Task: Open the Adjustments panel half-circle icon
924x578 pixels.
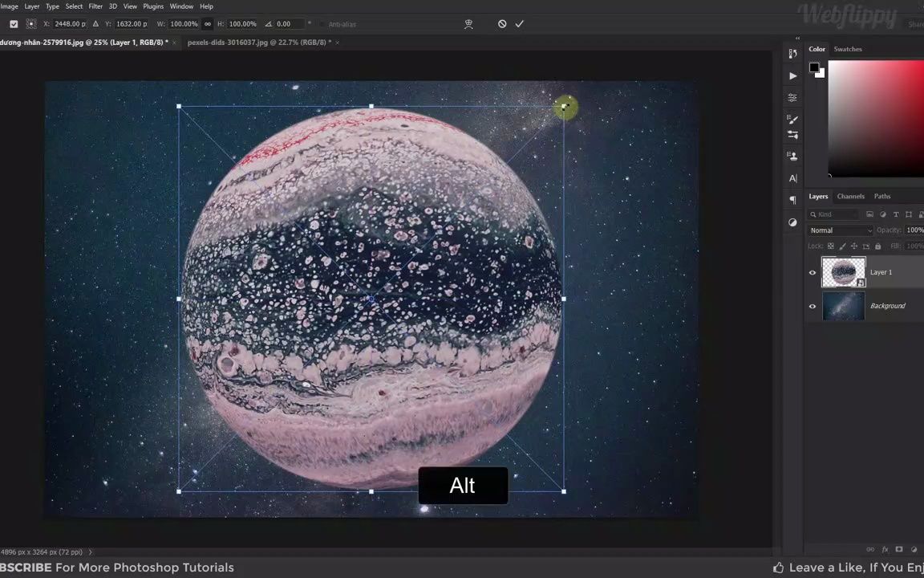Action: pyautogui.click(x=792, y=222)
